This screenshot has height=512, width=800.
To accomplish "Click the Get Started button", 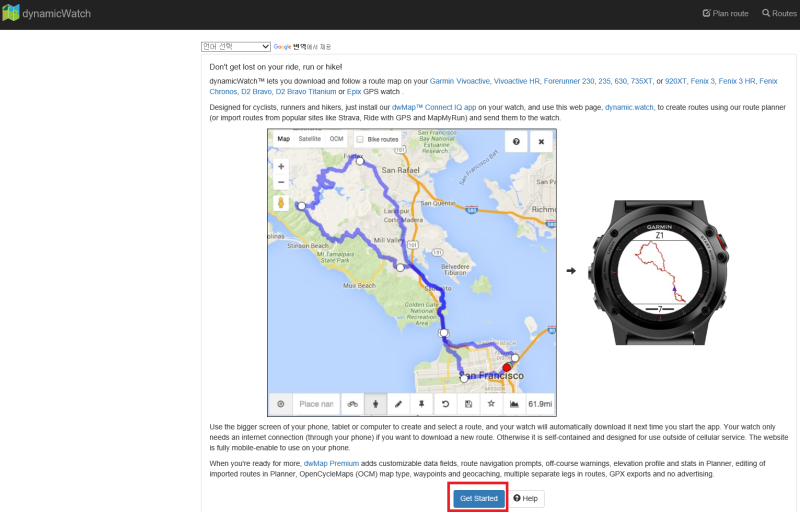I will 479,498.
